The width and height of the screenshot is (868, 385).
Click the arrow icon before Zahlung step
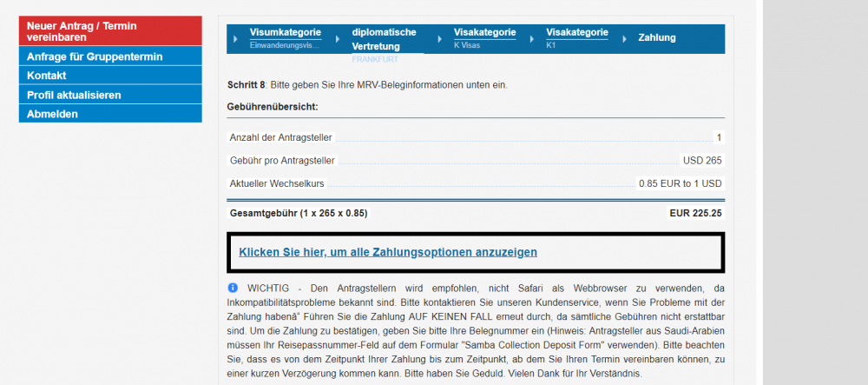627,38
